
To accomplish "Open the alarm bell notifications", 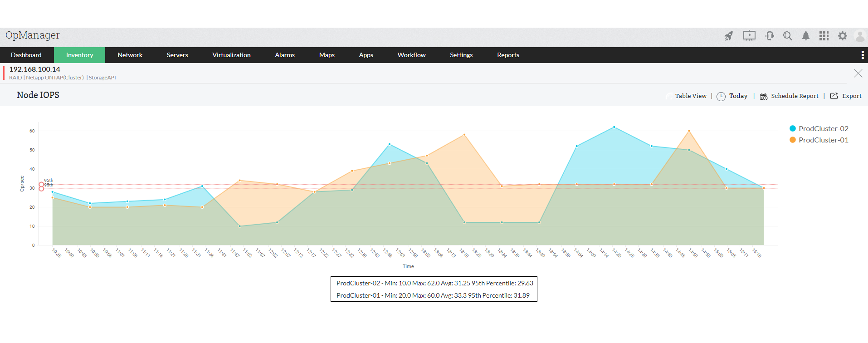I will tap(806, 36).
